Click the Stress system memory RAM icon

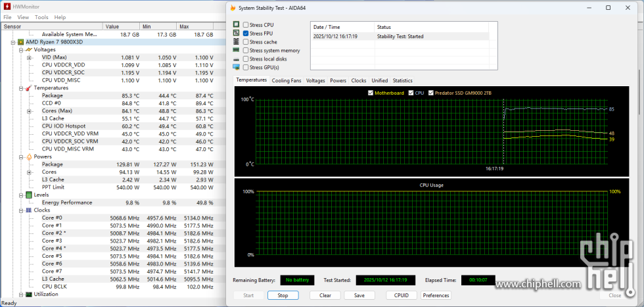[x=236, y=50]
